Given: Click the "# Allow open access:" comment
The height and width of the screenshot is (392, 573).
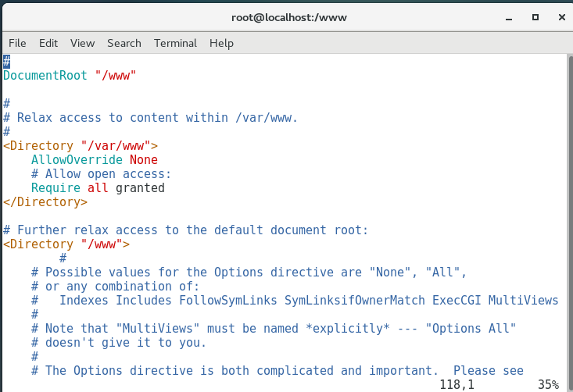Looking at the screenshot, I should tap(101, 174).
